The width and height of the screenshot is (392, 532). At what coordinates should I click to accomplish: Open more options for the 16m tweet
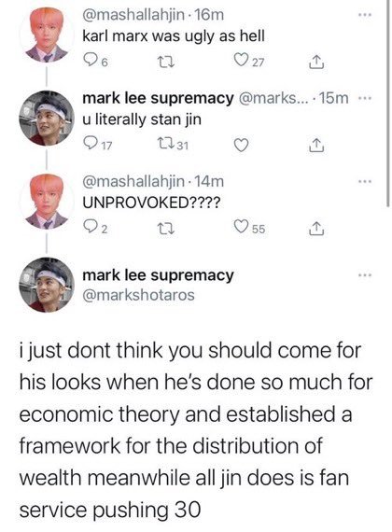pyautogui.click(x=365, y=15)
